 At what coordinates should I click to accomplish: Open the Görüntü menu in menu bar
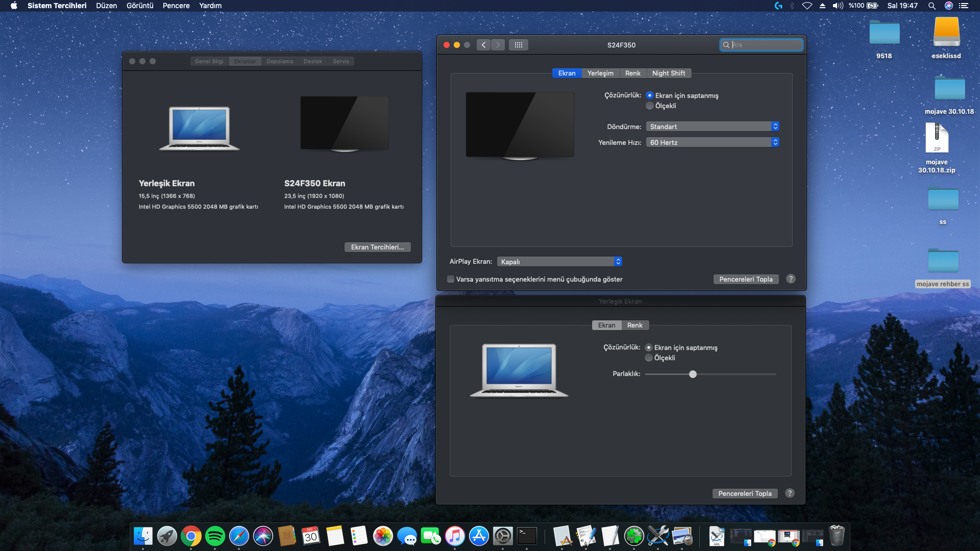tap(140, 6)
